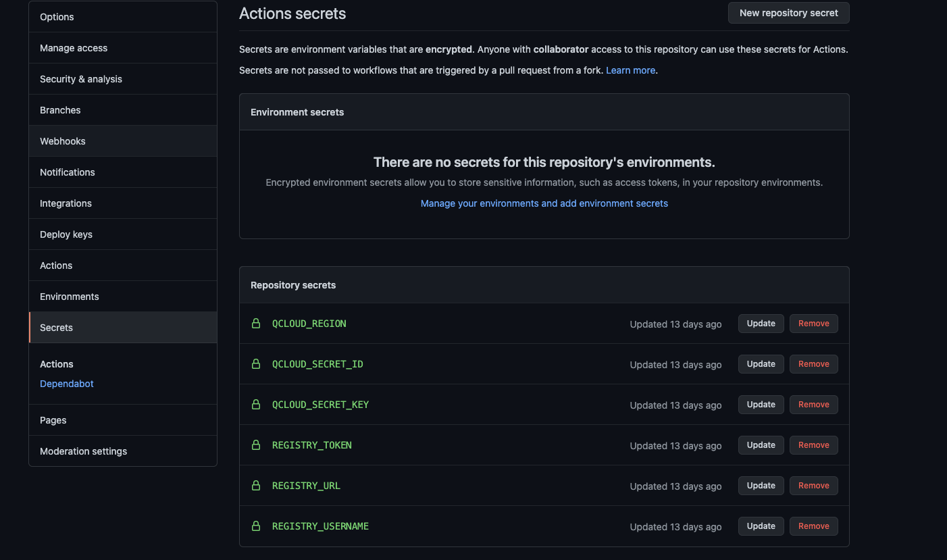Click the lock icon beside QCLOUD_SECRET_ID
This screenshot has height=560, width=947.
[256, 364]
